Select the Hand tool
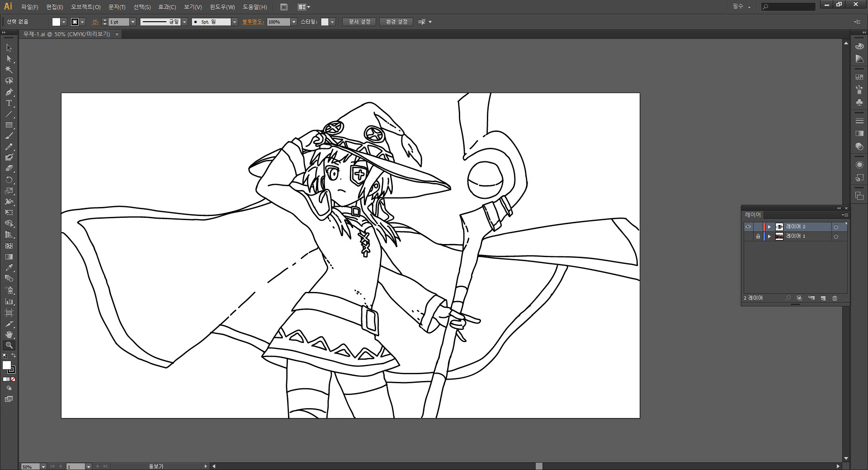The image size is (868, 470). pos(9,334)
